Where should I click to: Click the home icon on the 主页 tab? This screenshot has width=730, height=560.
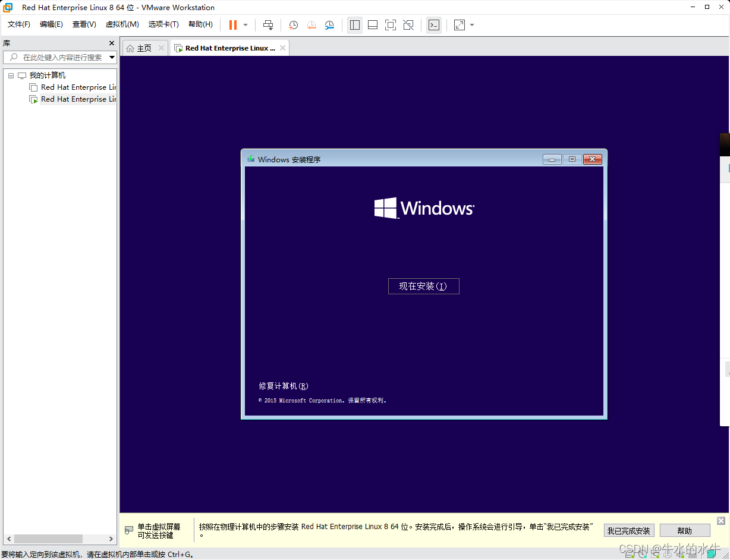pos(130,48)
